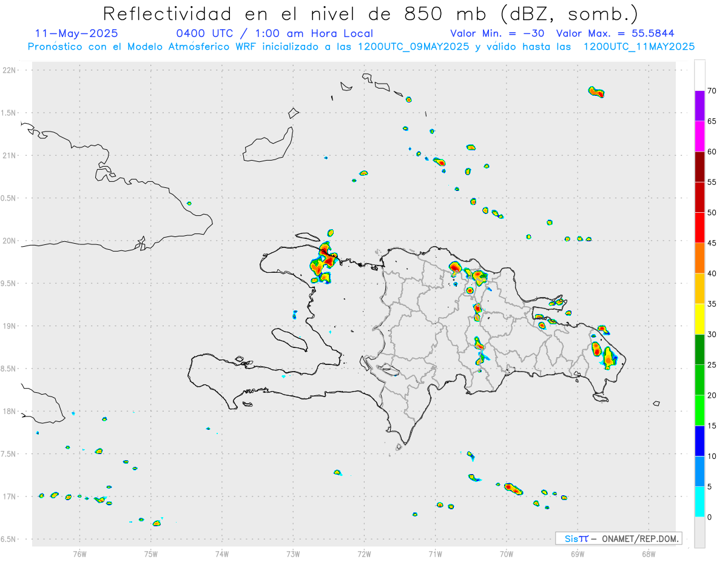728x562 pixels.
Task: Click the '22N' latitude label
Action: tap(10, 70)
